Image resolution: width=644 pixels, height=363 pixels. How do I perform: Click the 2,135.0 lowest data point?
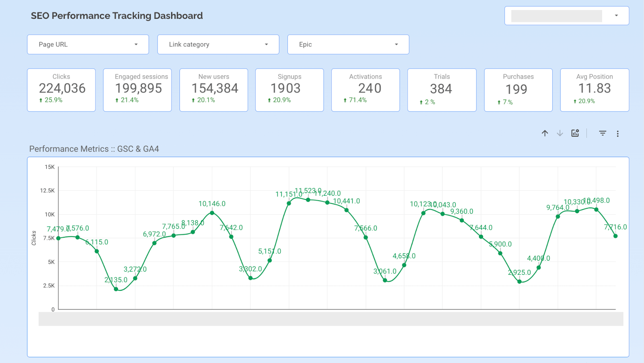tap(116, 289)
